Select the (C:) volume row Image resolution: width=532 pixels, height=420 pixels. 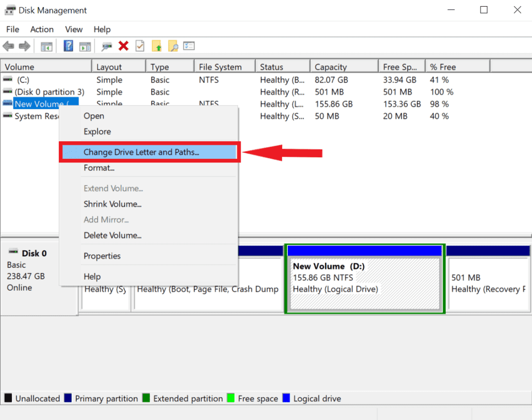pos(46,79)
